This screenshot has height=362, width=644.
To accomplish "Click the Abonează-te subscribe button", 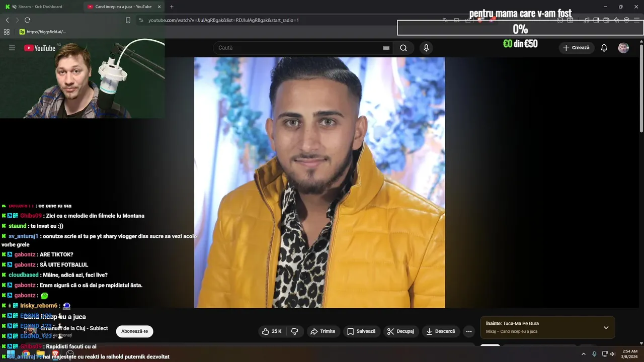I will tap(134, 331).
